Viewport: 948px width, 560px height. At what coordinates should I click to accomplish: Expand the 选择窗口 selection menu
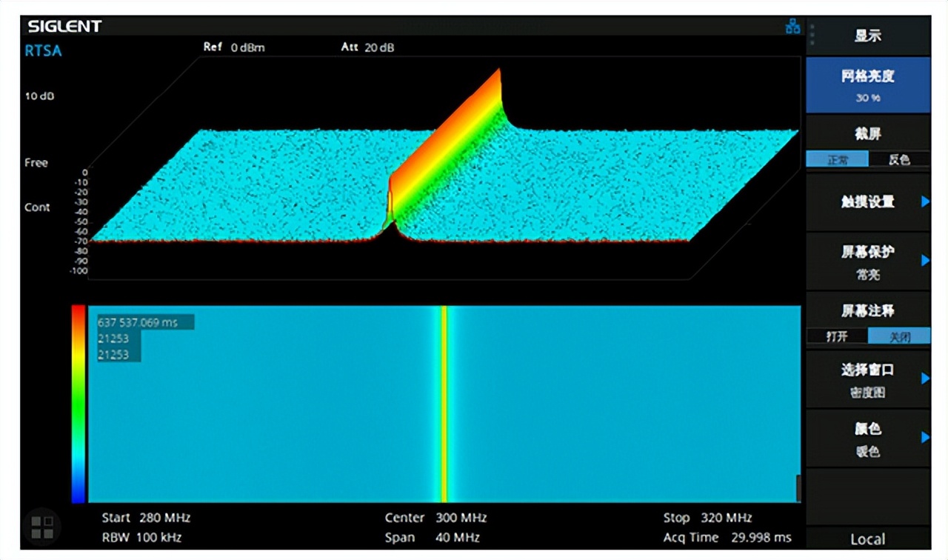click(x=867, y=379)
